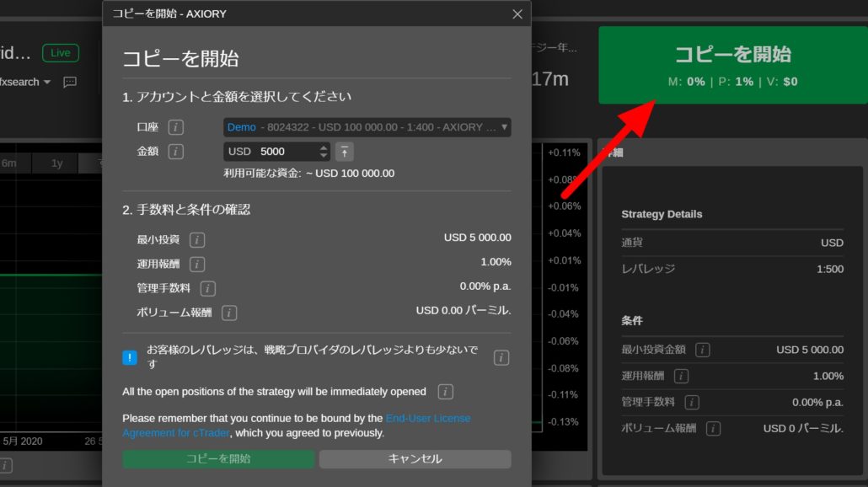Click set maximum amount arrow button
This screenshot has height=487, width=868.
pyautogui.click(x=345, y=152)
